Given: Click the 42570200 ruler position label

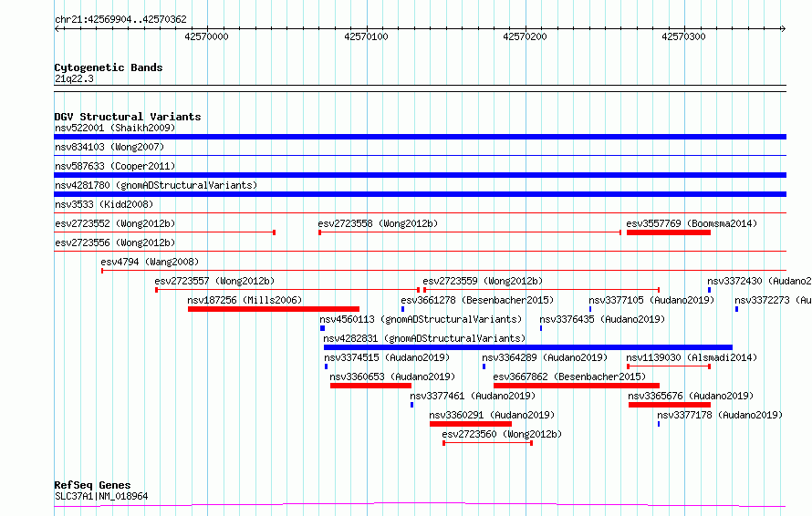Looking at the screenshot, I should [x=525, y=36].
